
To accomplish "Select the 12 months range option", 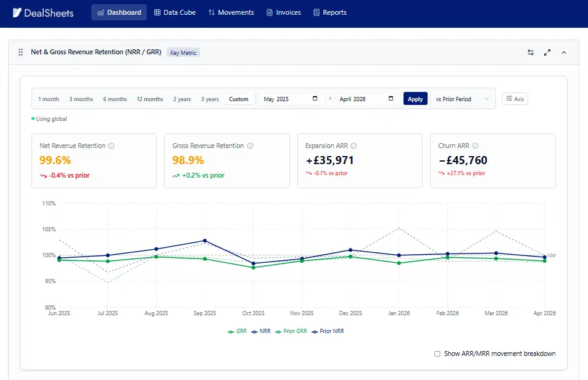I will tap(150, 99).
